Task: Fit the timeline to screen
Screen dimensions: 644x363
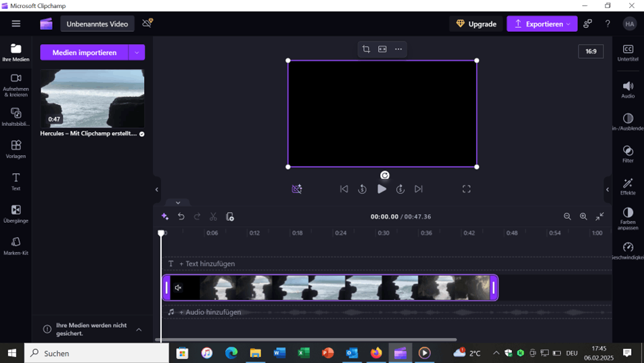Action: pos(599,217)
